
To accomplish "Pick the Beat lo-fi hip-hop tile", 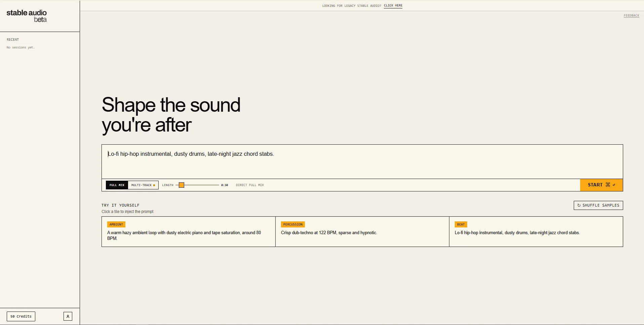I will point(536,231).
